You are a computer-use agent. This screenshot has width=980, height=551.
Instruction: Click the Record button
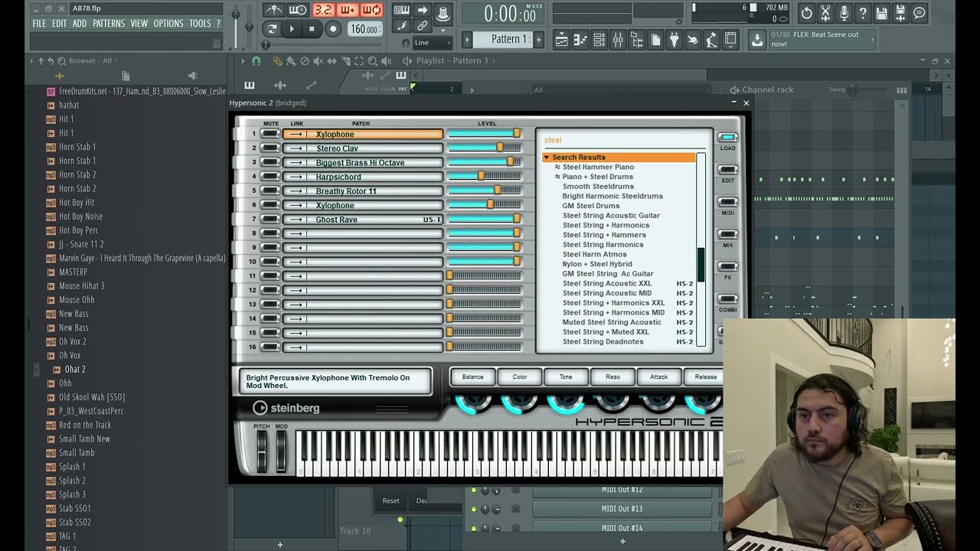[x=333, y=29]
